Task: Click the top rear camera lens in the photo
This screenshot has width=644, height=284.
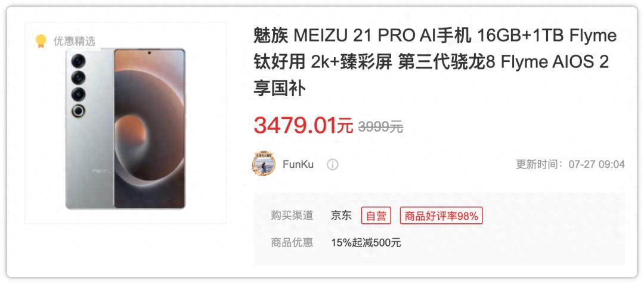Action: click(x=78, y=61)
